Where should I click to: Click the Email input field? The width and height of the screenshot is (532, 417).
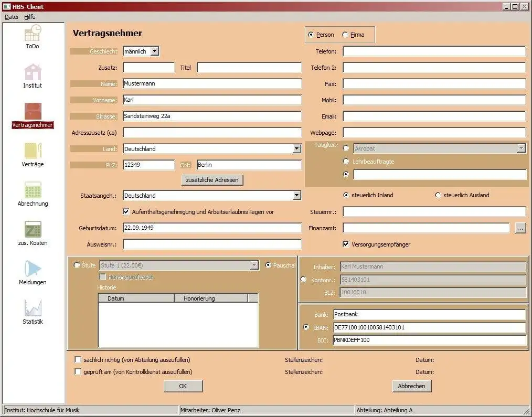(x=434, y=116)
